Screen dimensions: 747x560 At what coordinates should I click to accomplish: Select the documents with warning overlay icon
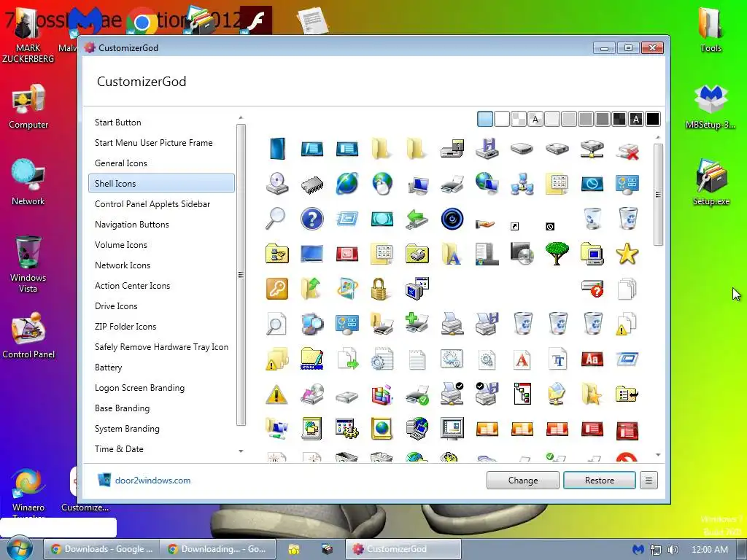(627, 324)
